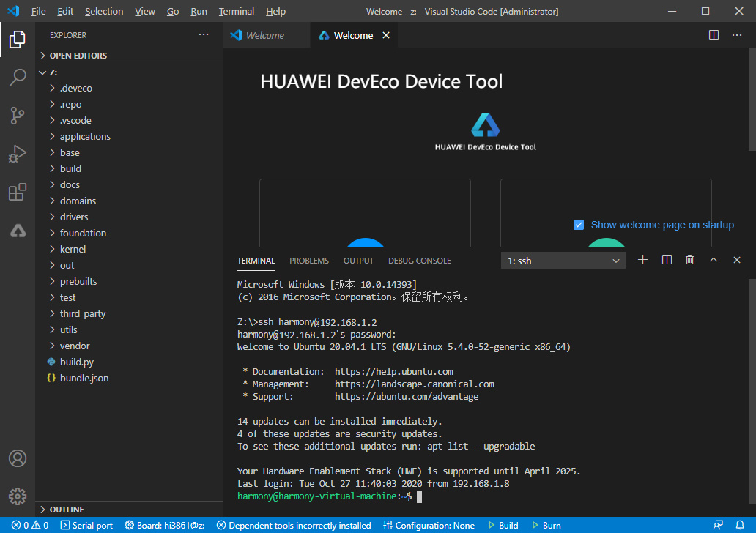
Task: Expand the OPEN EDITORS section
Action: click(x=78, y=56)
